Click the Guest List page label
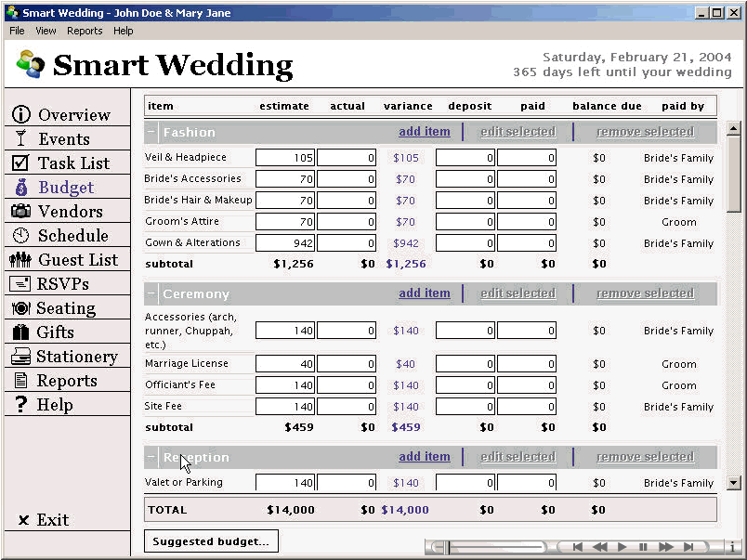The height and width of the screenshot is (560, 747). (x=78, y=260)
